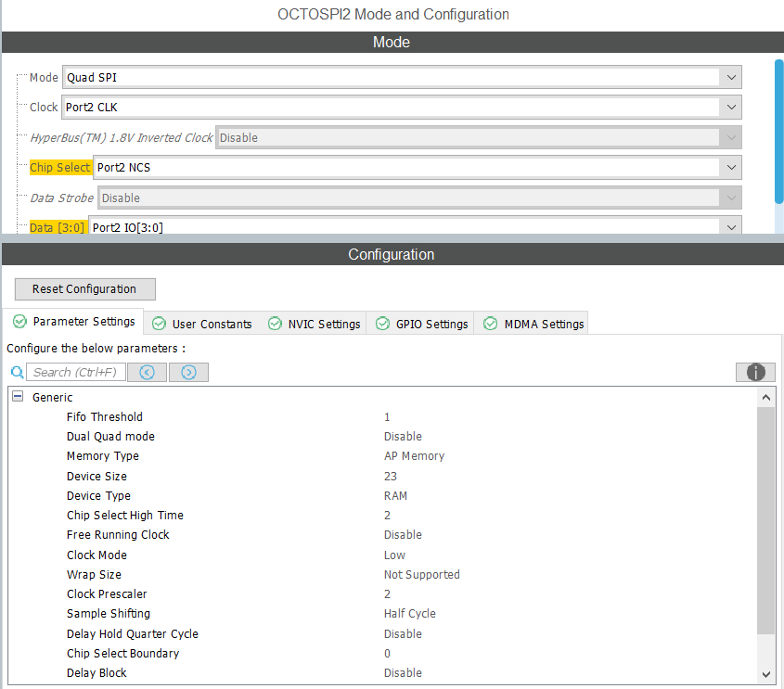
Task: Click the parameter list scroll-up arrow
Action: coord(765,397)
